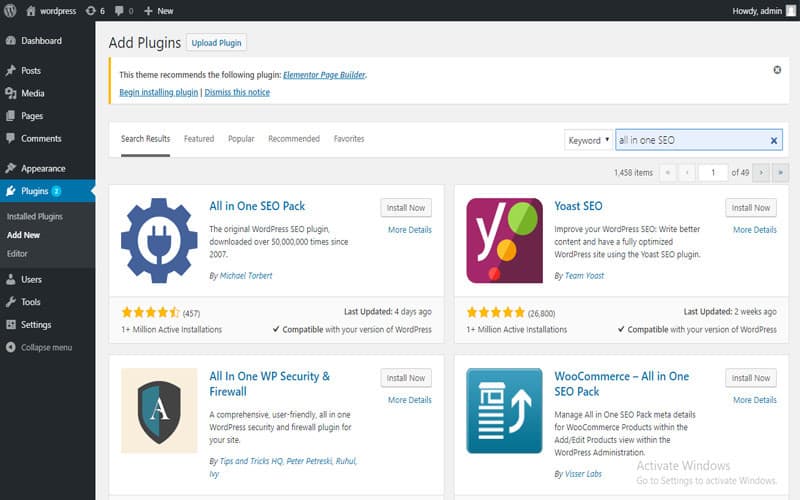Open the WordPress logo menu
This screenshot has width=800, height=500.
(10, 11)
